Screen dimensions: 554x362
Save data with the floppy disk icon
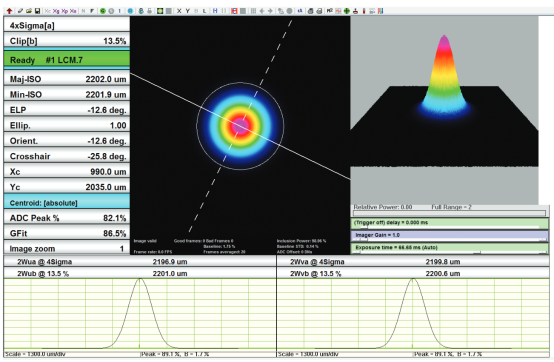pos(38,11)
